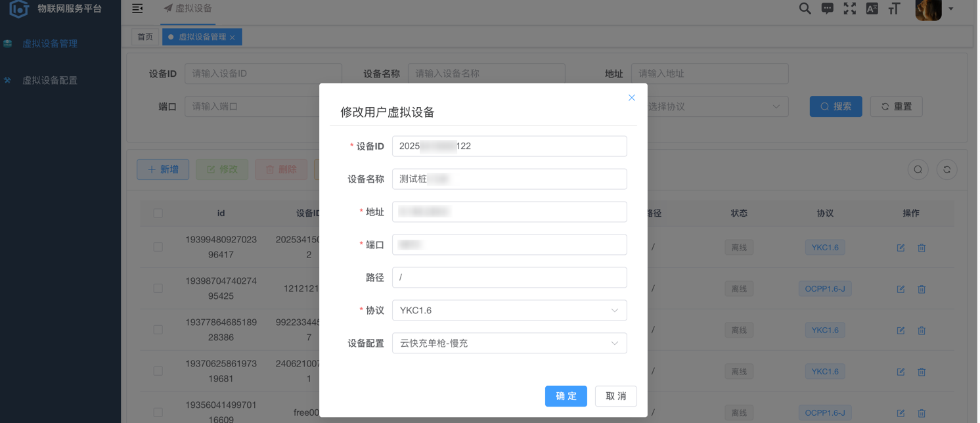Open the global search icon
The width and height of the screenshot is (980, 423).
tap(804, 9)
